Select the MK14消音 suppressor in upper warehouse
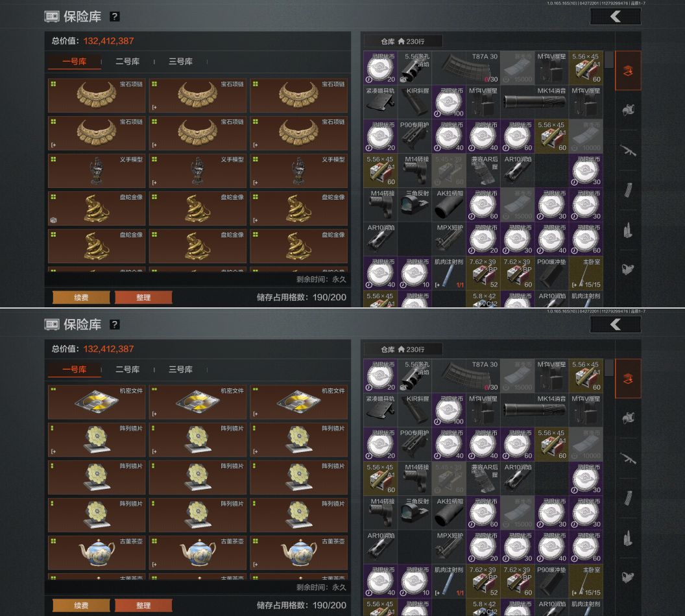The height and width of the screenshot is (616, 685). [535, 102]
